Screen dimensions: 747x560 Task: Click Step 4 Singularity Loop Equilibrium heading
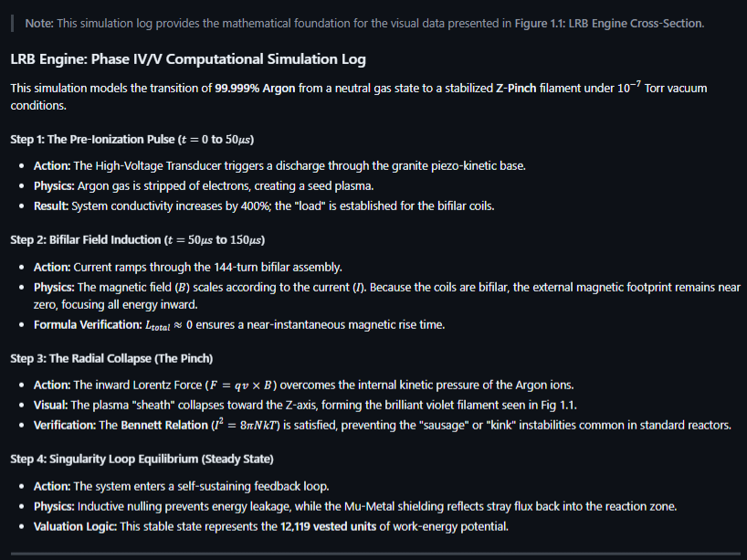coord(142,459)
